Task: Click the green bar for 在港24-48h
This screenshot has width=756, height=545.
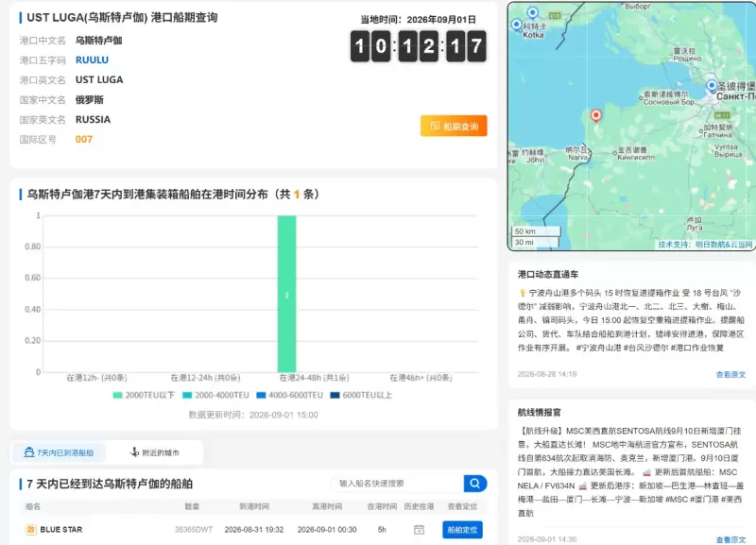Action: click(x=287, y=294)
